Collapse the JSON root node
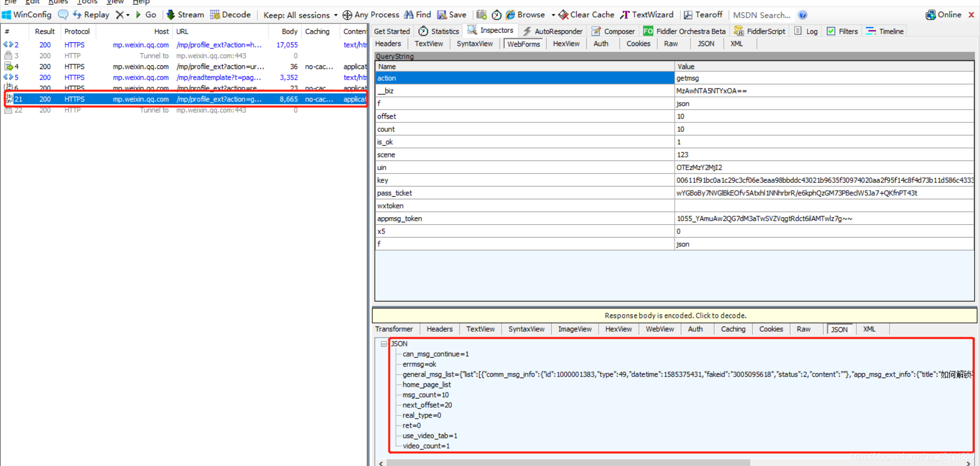980x466 pixels. coord(383,344)
